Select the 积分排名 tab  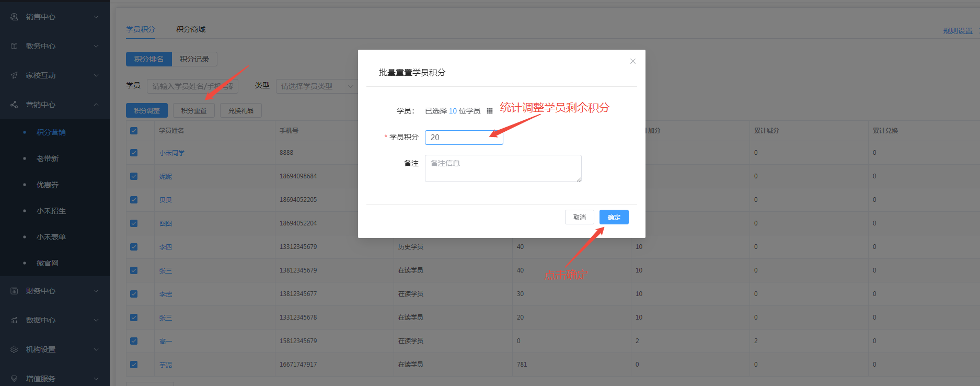[149, 59]
